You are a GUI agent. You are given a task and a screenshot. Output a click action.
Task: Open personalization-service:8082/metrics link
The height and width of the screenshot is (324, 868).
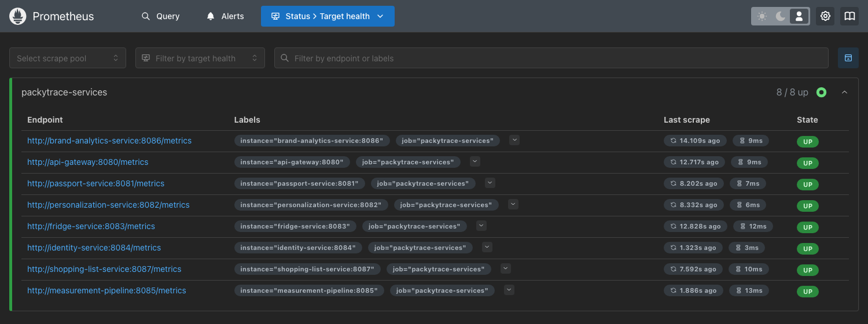click(108, 205)
